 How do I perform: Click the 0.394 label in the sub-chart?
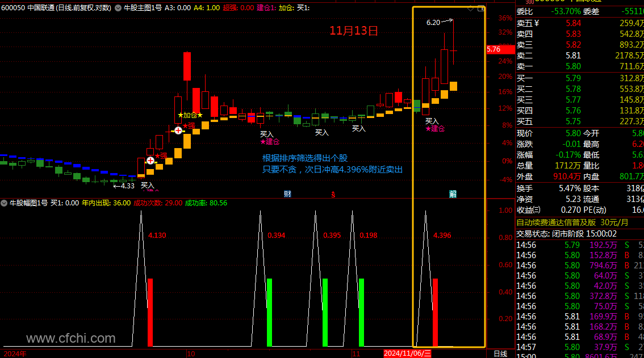pyautogui.click(x=276, y=235)
